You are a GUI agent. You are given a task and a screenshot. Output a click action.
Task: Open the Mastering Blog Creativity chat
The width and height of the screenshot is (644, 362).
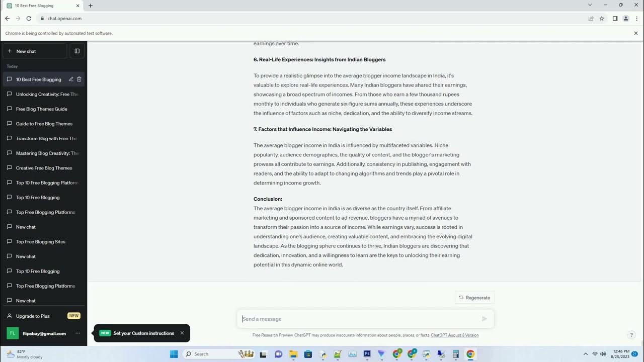43,153
